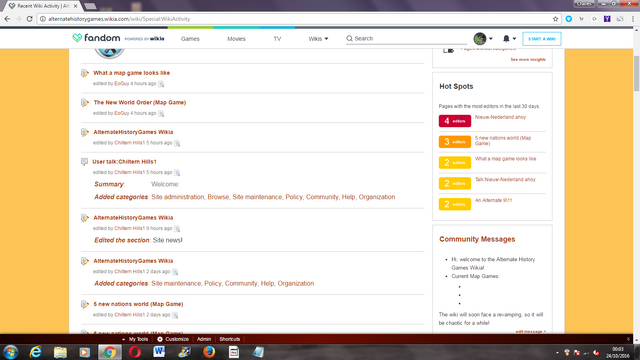Open the user avatar dropdown
The image size is (640, 360).
point(483,39)
